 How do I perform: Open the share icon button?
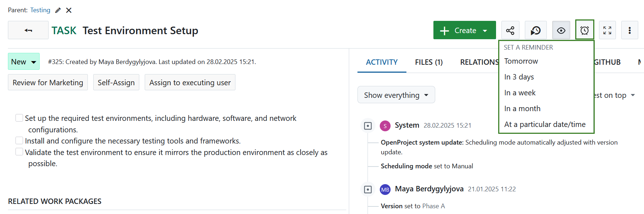510,31
